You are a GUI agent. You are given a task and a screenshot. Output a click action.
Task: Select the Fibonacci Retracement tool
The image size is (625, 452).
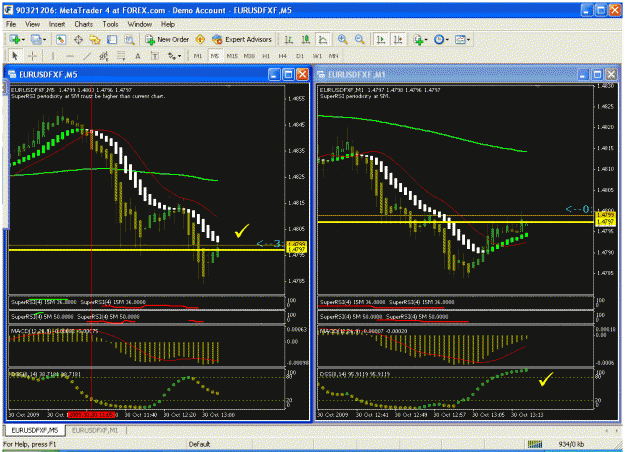coord(121,56)
